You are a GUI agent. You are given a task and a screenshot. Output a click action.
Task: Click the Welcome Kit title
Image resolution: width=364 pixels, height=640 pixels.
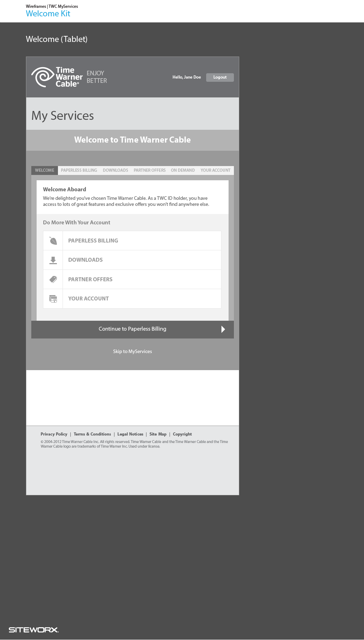[x=48, y=14]
